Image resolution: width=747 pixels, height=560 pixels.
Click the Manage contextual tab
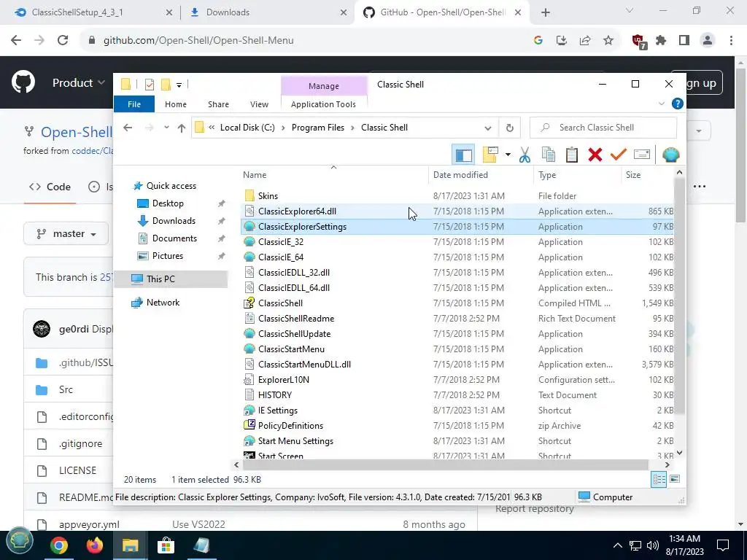coord(324,86)
